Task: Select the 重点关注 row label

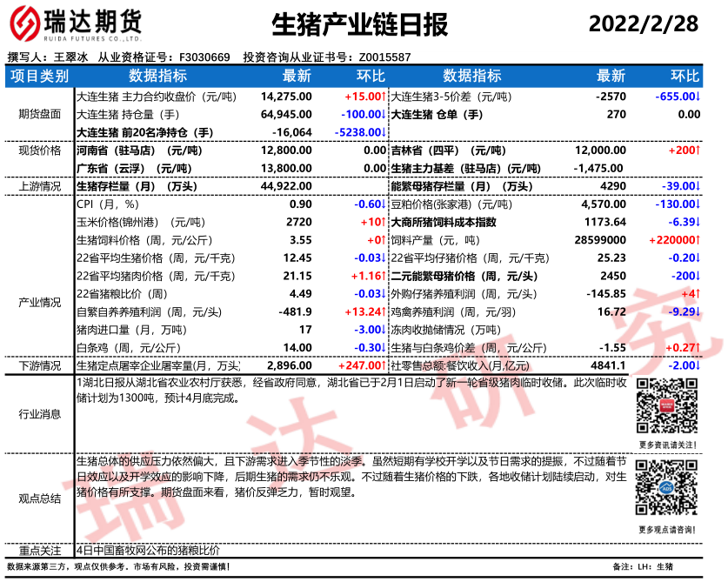Action: (39, 550)
